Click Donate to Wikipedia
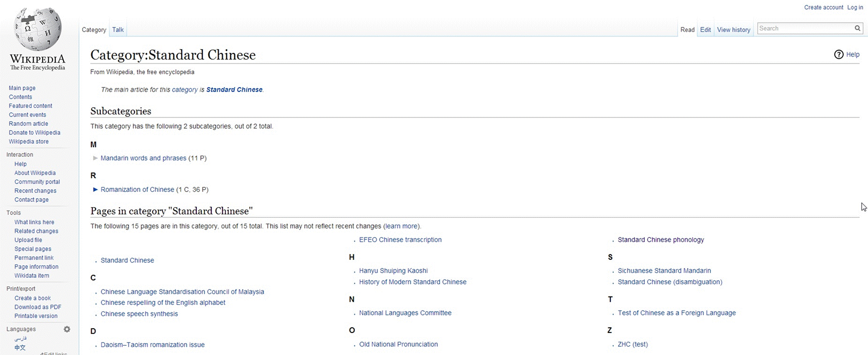This screenshot has height=355, width=868. point(35,133)
